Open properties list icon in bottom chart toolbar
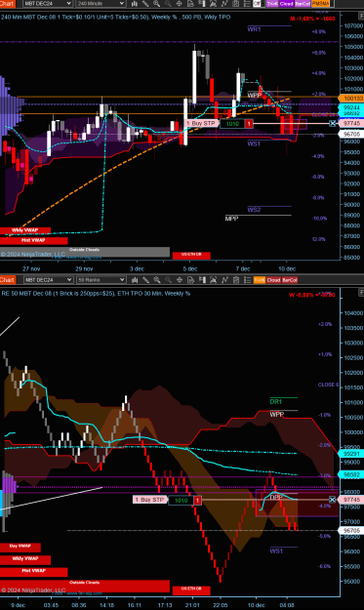364x610 pixels. pos(247,280)
